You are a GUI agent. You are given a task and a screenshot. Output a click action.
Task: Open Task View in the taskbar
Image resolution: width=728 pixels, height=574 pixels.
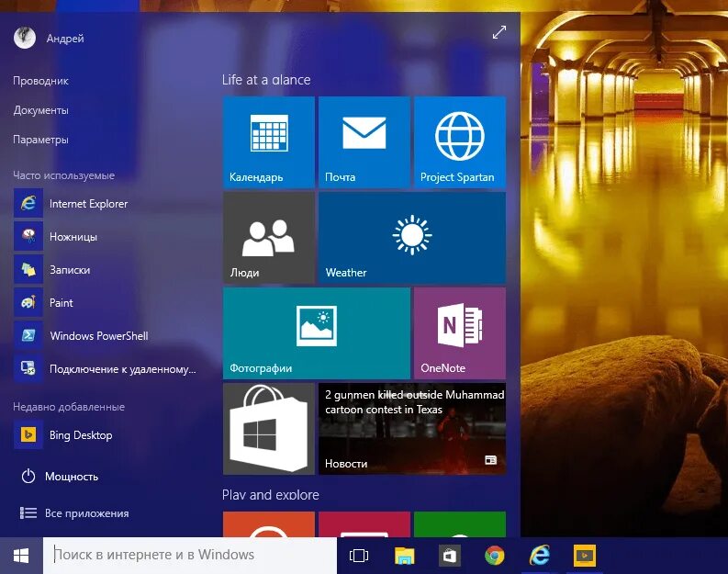point(359,556)
